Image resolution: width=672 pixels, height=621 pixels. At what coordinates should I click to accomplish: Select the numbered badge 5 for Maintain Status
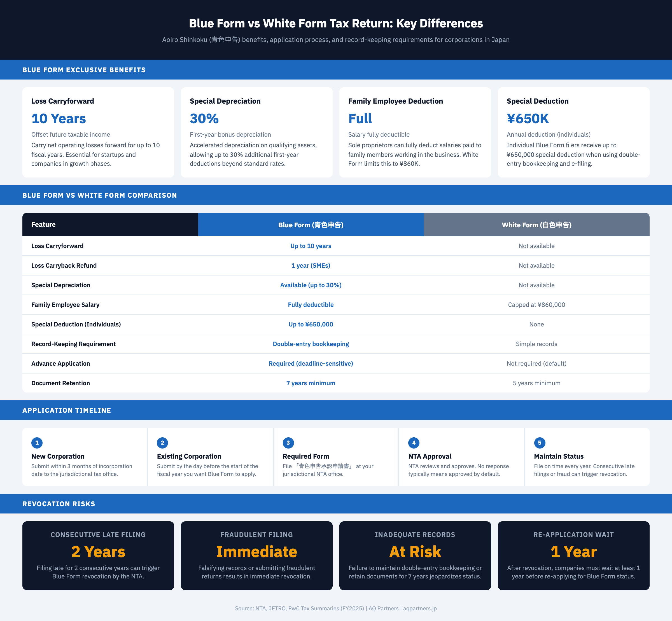pos(539,443)
